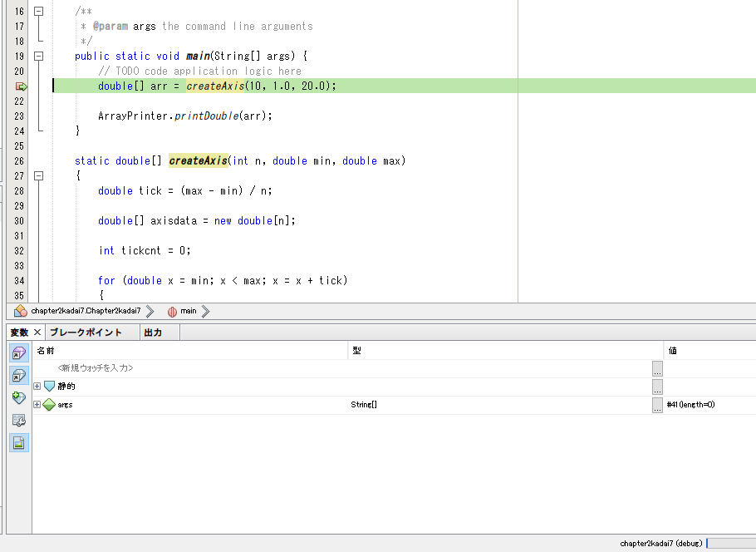The width and height of the screenshot is (756, 552).
Task: Switch to the ブレークポイント tab
Action: (86, 333)
